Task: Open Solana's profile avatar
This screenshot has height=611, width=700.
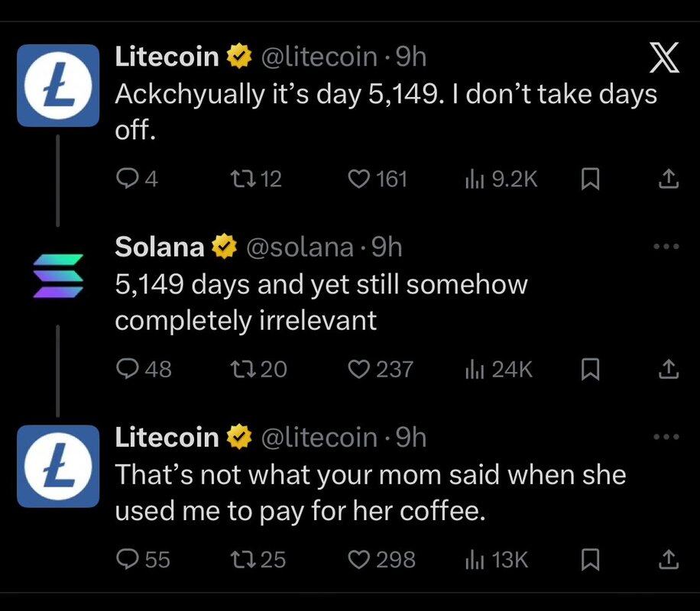Action: pos(57,275)
